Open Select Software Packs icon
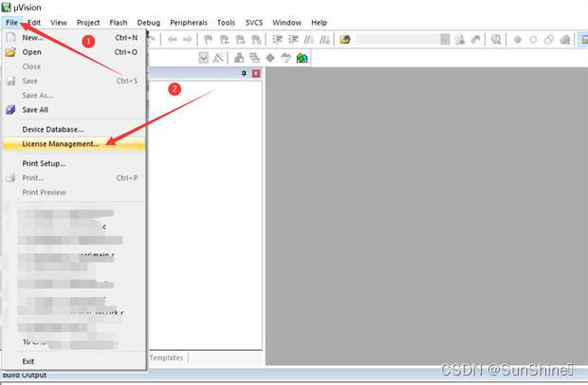The height and width of the screenshot is (385, 588). (285, 58)
